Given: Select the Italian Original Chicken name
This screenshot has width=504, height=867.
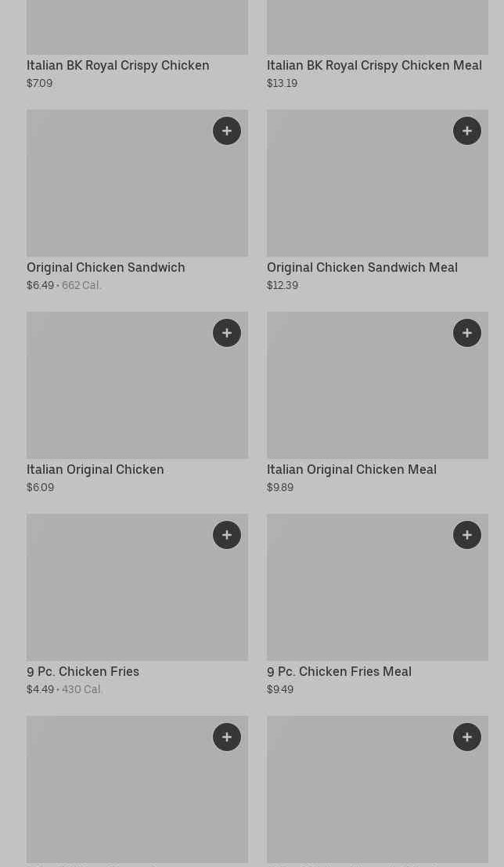Looking at the screenshot, I should click(x=95, y=469).
